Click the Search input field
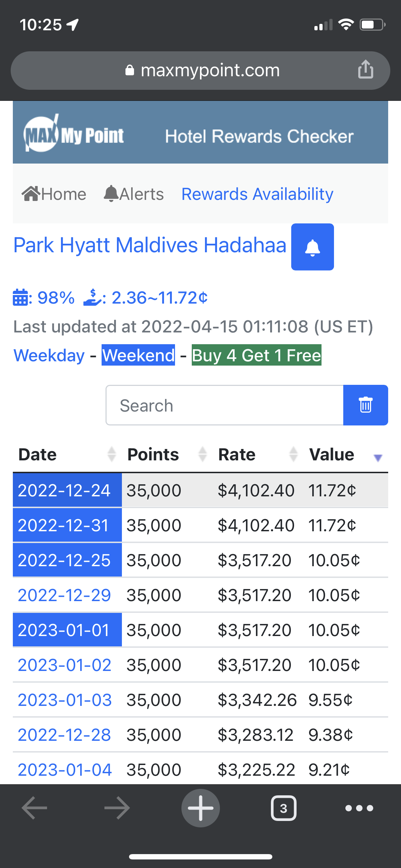The image size is (401, 868). click(225, 405)
